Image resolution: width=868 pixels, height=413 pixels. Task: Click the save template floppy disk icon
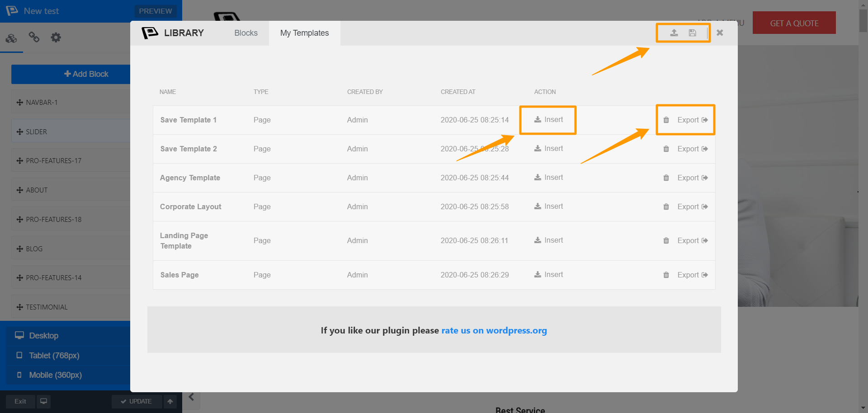[692, 33]
